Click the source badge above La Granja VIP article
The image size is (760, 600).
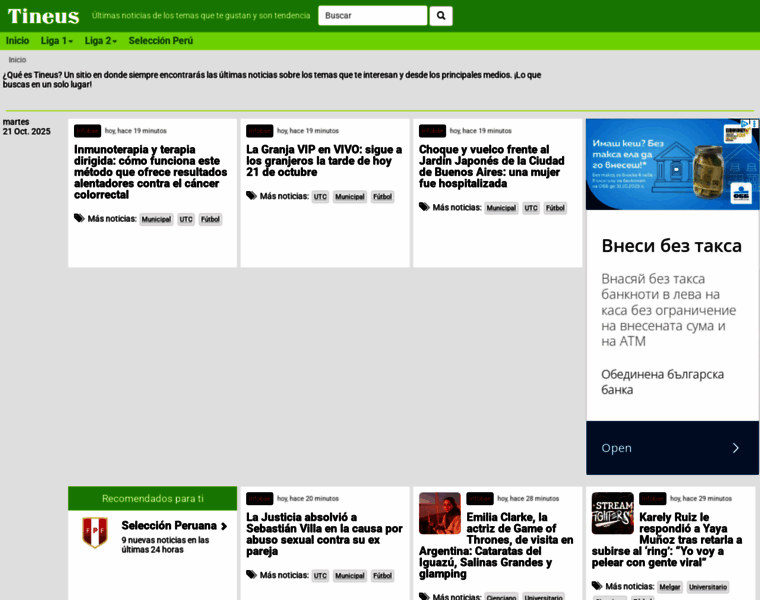[260, 131]
